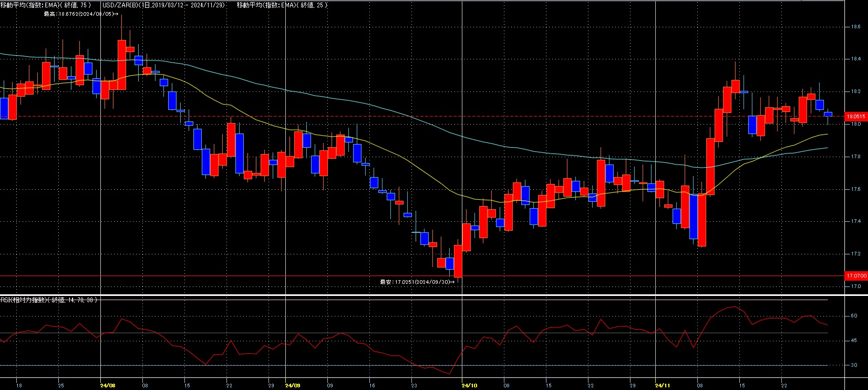Click the 24/08 month label on date axis
The width and height of the screenshot is (868, 390).
pos(107,385)
